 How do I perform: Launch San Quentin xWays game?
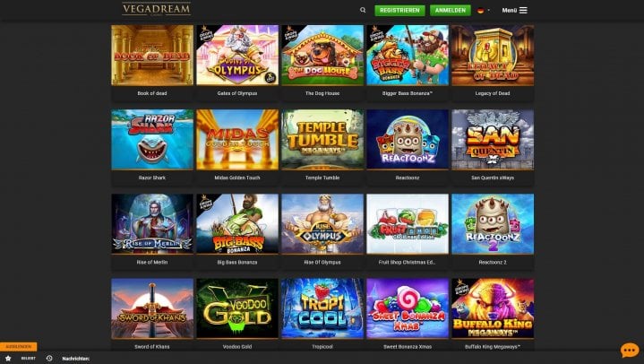tap(493, 140)
